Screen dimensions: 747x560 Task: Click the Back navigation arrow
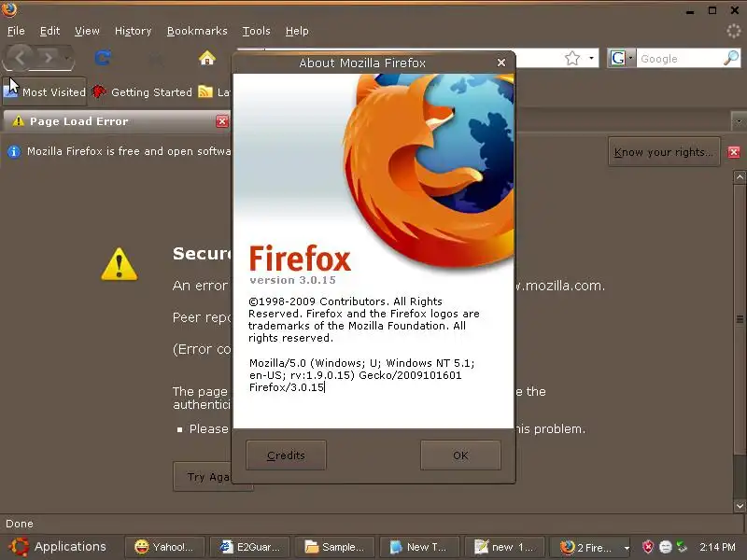click(x=20, y=58)
